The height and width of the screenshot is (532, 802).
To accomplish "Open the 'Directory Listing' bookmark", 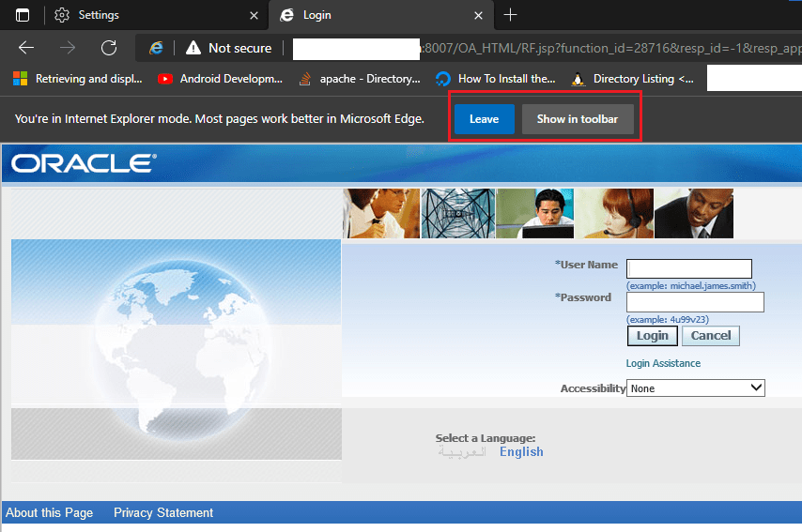I will coord(633,79).
